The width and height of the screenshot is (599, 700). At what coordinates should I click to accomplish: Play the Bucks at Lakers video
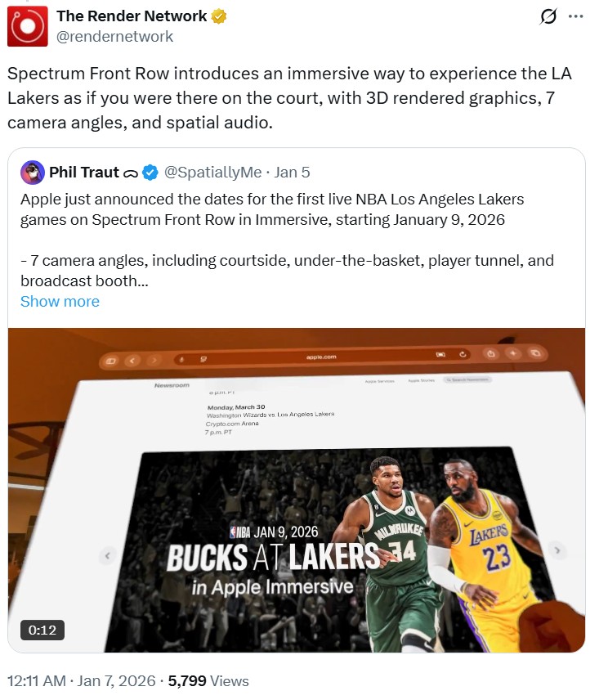(297, 490)
